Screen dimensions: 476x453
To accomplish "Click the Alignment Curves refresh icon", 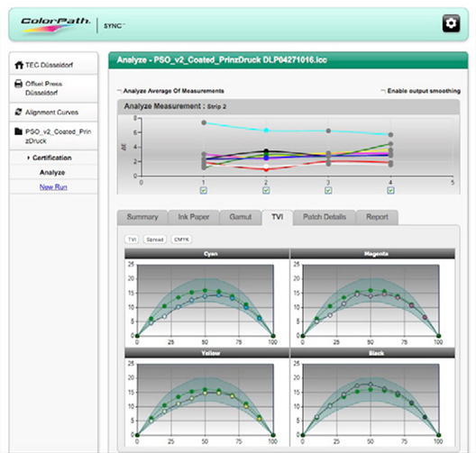I will point(19,112).
